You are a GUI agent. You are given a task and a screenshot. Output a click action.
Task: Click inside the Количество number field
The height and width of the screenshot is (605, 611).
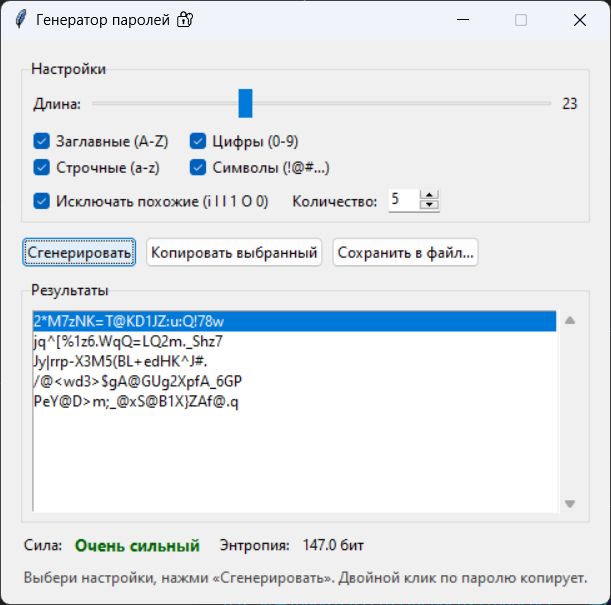pyautogui.click(x=402, y=201)
